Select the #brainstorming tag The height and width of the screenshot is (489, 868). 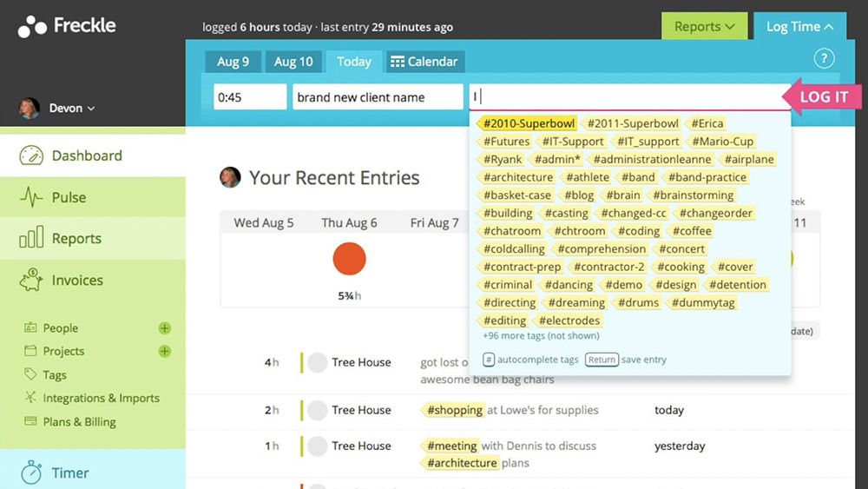693,195
